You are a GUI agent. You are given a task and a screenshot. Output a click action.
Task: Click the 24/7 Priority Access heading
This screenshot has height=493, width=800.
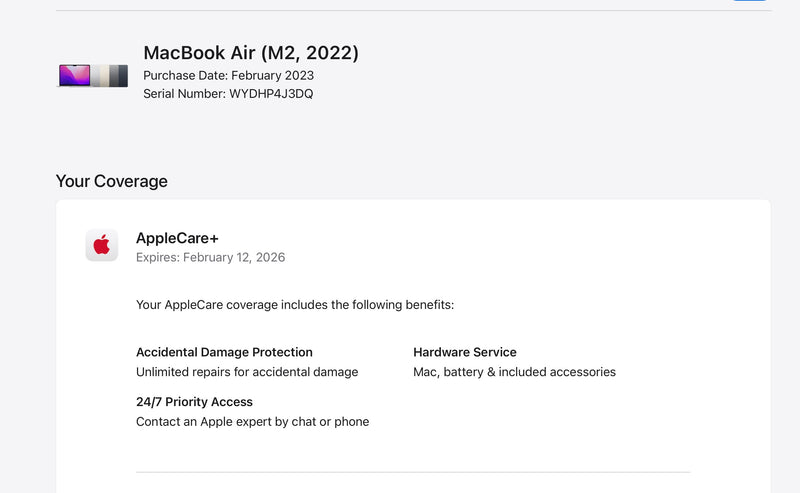tap(194, 402)
